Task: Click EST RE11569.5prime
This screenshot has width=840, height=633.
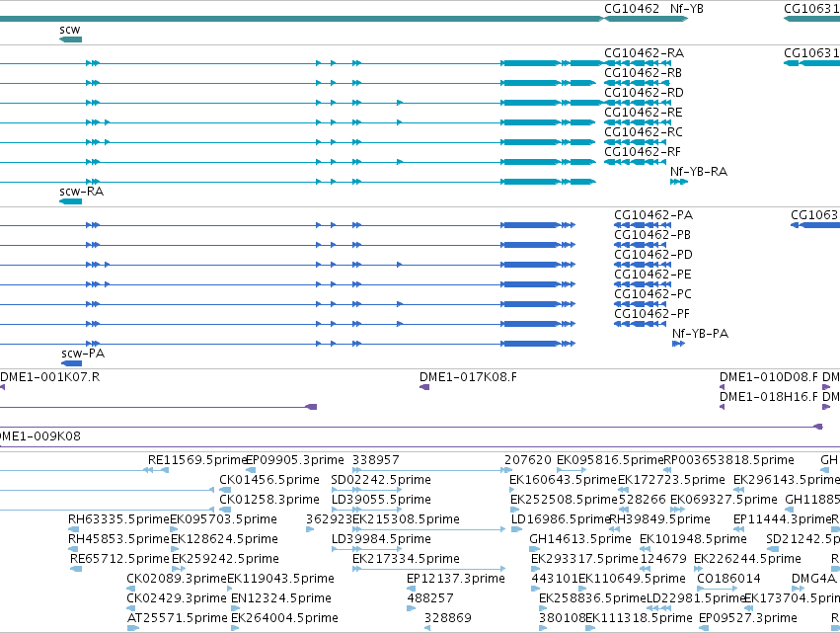Action: click(196, 460)
